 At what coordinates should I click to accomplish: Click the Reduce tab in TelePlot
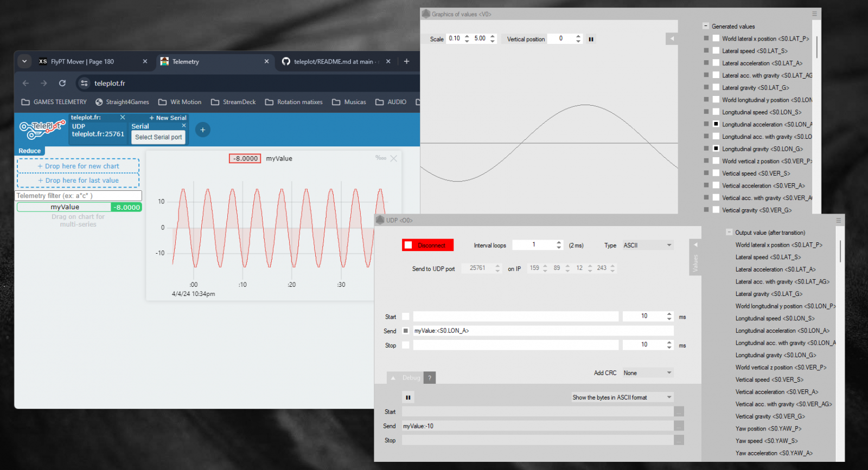(x=30, y=151)
